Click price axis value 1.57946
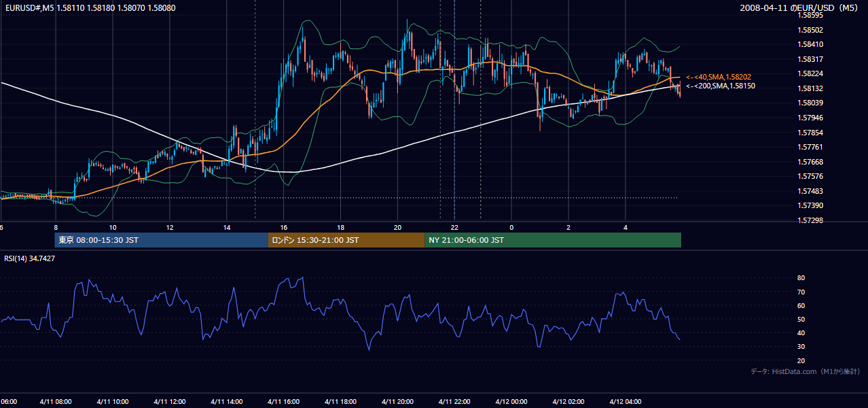Viewport: 868px width, 408px height. (810, 118)
